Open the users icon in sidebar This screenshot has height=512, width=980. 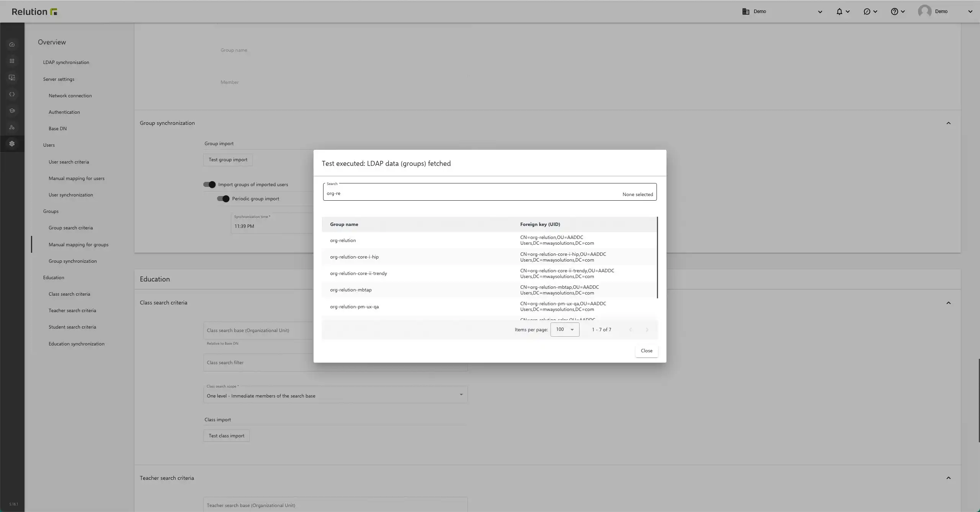click(x=12, y=127)
